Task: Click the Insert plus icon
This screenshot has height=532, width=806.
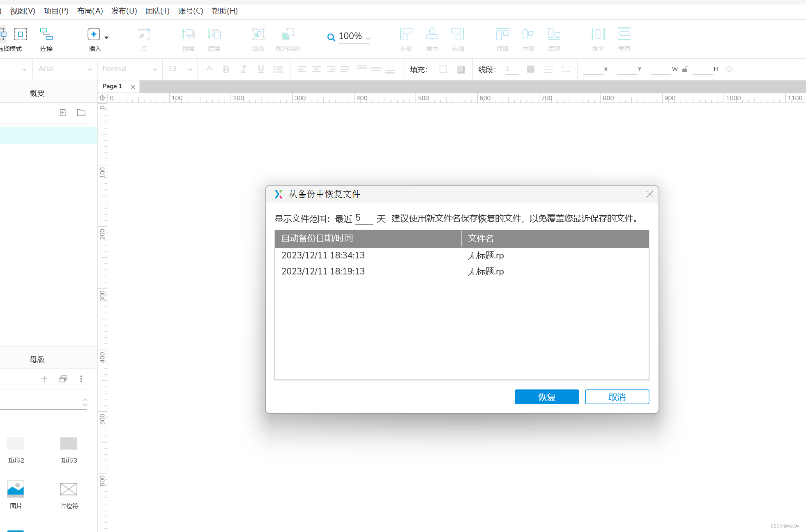Action: (94, 34)
